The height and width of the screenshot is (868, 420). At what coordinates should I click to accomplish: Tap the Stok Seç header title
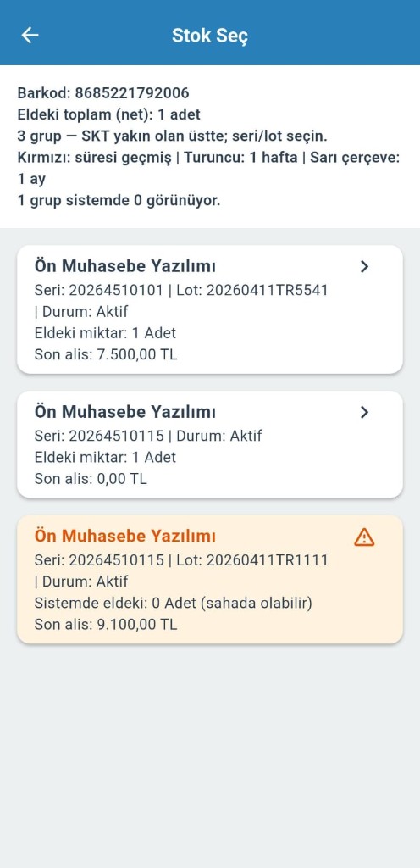pyautogui.click(x=210, y=36)
